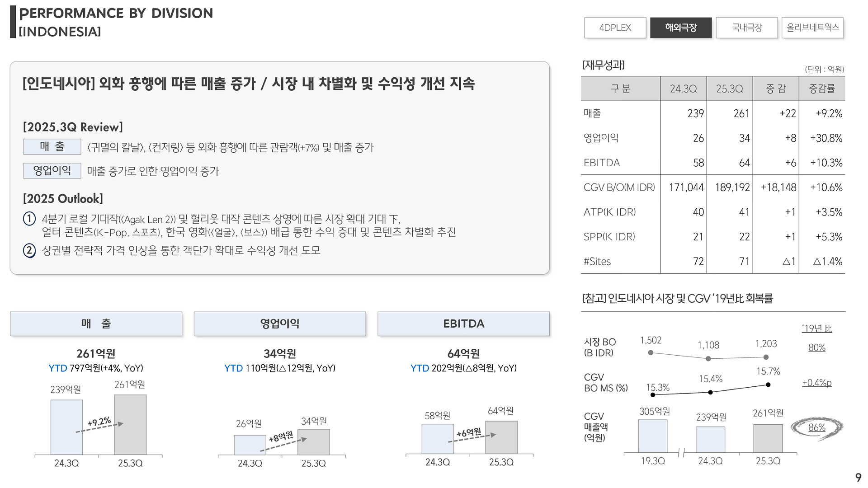Click the 25.3Q gray bar in sales chart
This screenshot has height=488, width=868.
tap(130, 425)
